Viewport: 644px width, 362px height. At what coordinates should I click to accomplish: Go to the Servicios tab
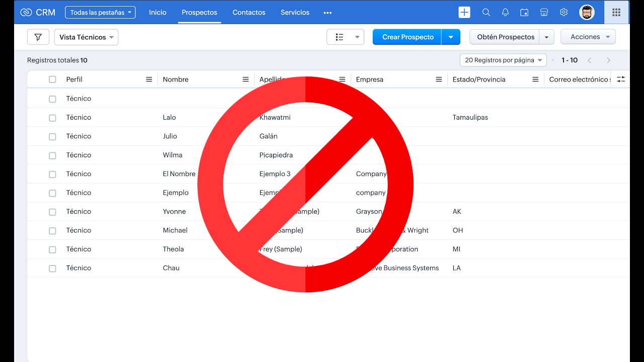(295, 13)
